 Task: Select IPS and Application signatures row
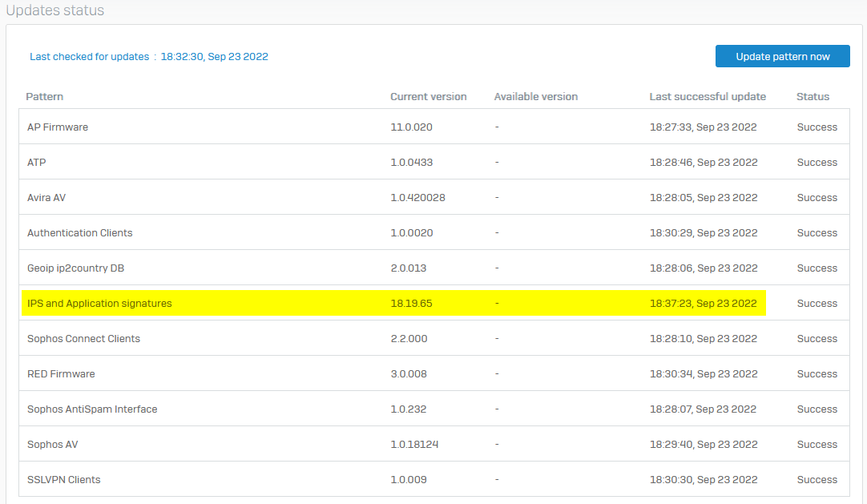point(434,303)
